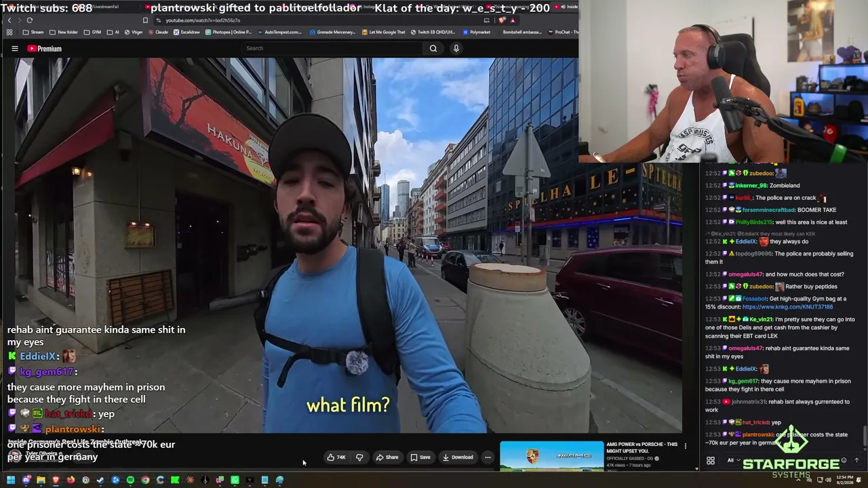Open WhatsApp from the taskbar
The width and height of the screenshot is (868, 488).
[235, 481]
